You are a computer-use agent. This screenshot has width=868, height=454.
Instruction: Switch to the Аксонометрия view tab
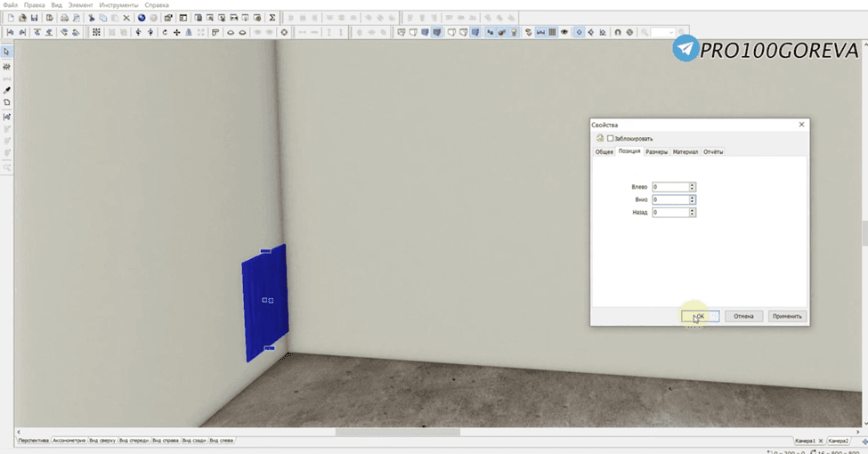pos(69,441)
